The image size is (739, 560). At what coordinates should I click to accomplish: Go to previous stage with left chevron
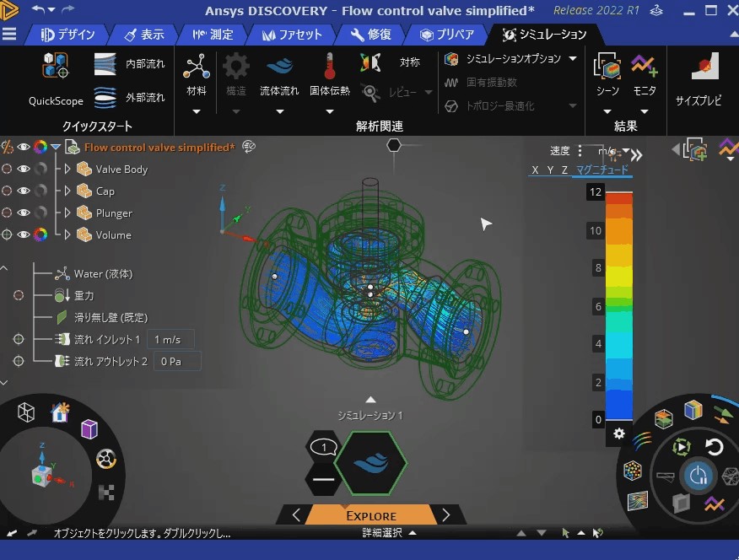[296, 514]
